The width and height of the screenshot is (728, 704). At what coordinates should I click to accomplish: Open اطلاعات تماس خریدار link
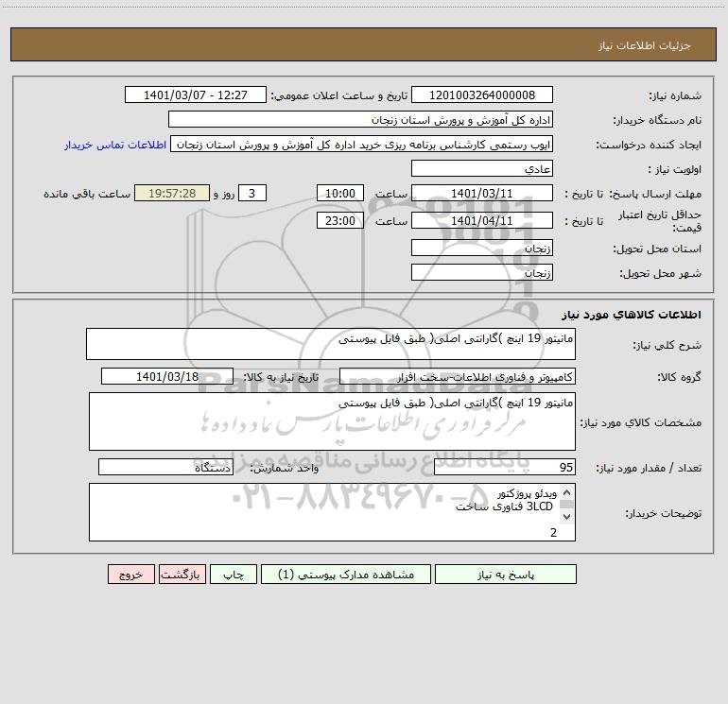[x=115, y=145]
